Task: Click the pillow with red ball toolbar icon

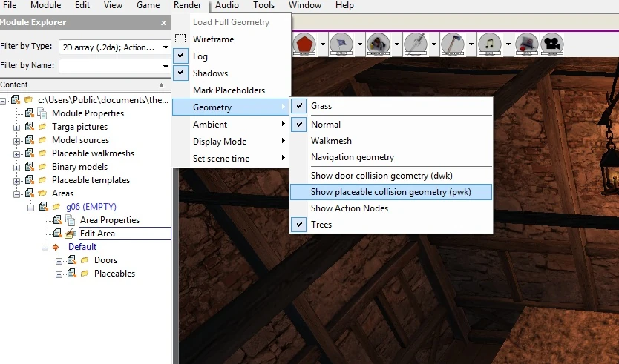Action: [x=527, y=44]
